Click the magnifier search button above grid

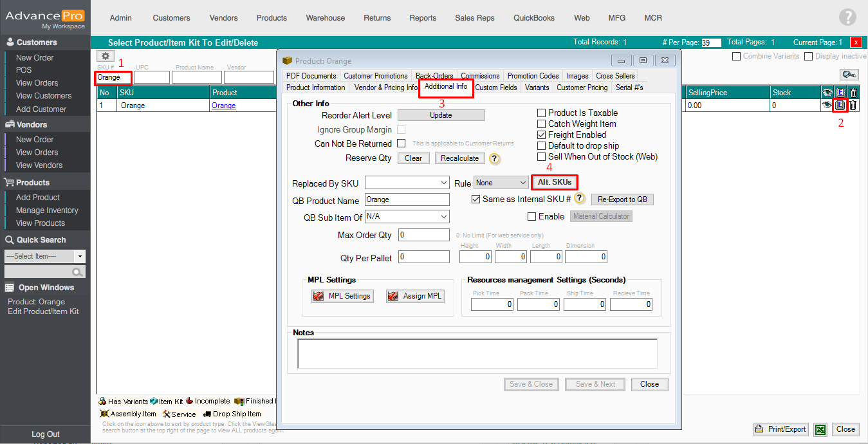[849, 75]
